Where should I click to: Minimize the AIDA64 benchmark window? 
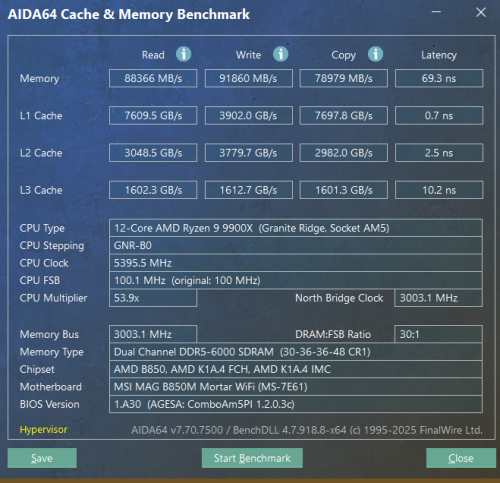tap(436, 12)
